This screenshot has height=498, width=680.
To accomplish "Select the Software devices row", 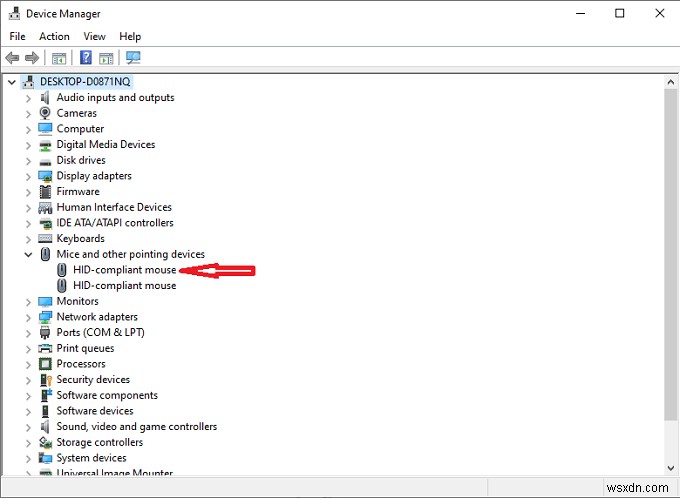I will (95, 411).
